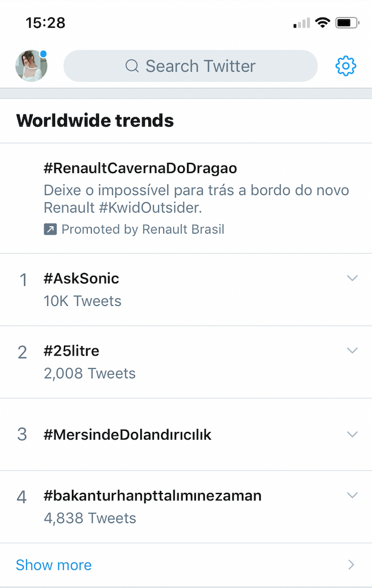Open chevron menu for #25litre trend
The height and width of the screenshot is (588, 372).
(x=352, y=351)
